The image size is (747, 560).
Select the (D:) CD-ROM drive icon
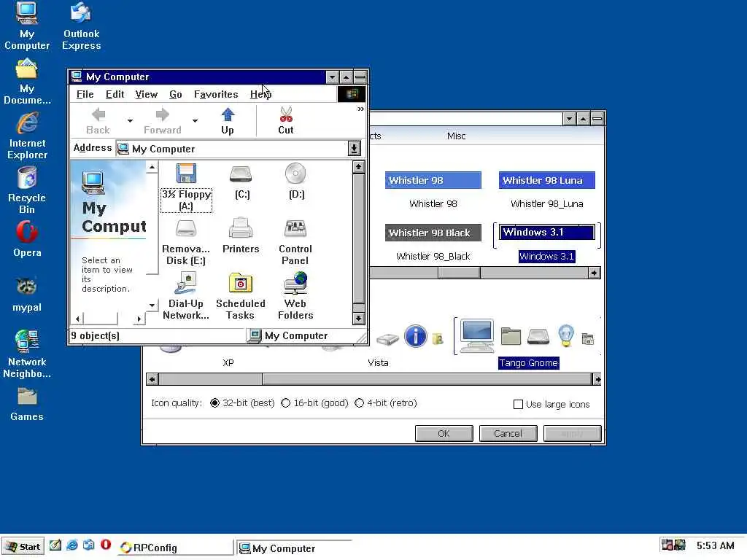coord(296,182)
